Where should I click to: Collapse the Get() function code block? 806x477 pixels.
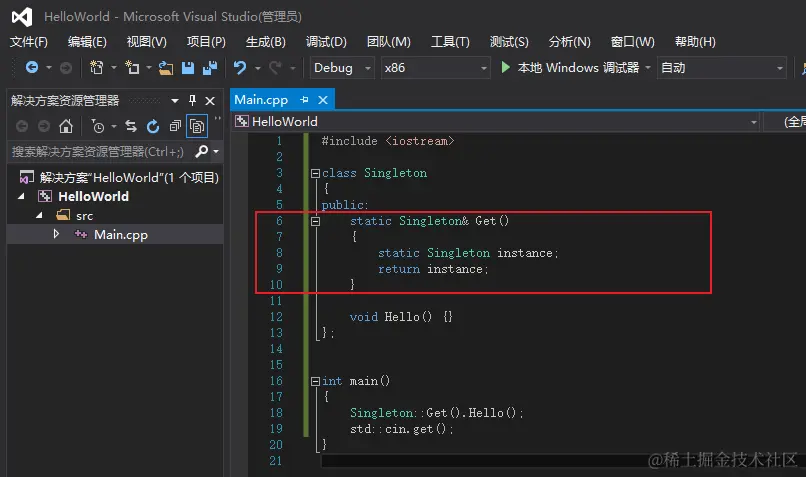(316, 221)
